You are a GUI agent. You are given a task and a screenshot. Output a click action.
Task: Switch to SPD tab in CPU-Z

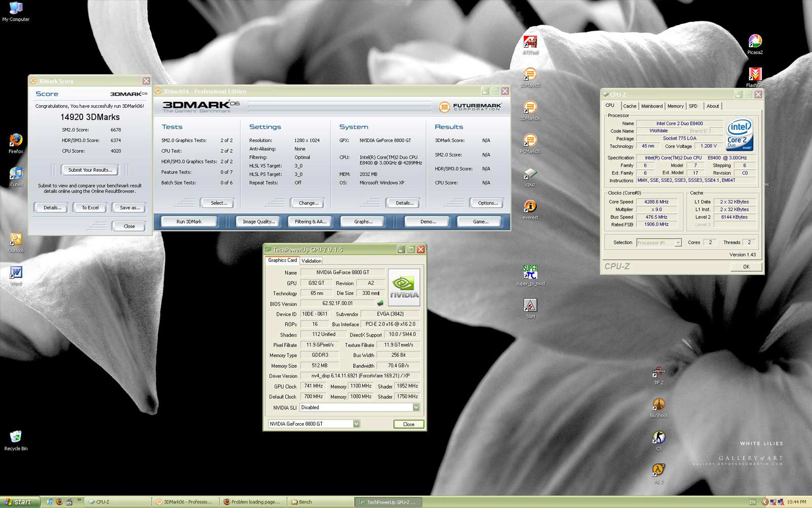(693, 106)
